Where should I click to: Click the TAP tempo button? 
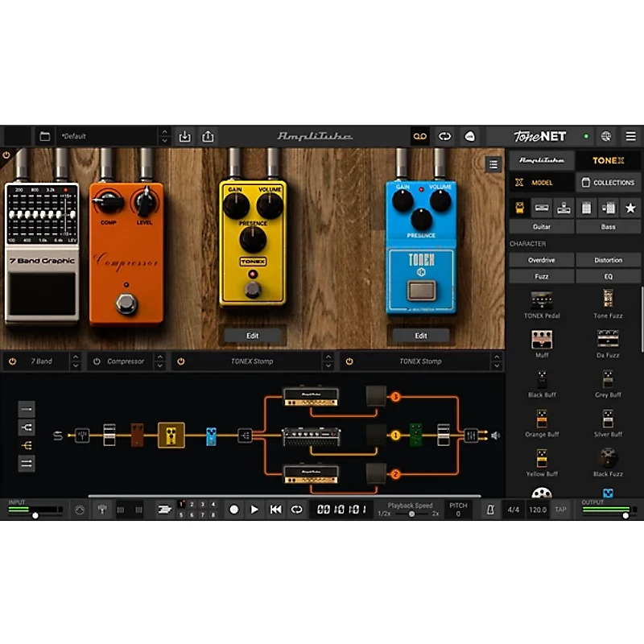pyautogui.click(x=560, y=510)
